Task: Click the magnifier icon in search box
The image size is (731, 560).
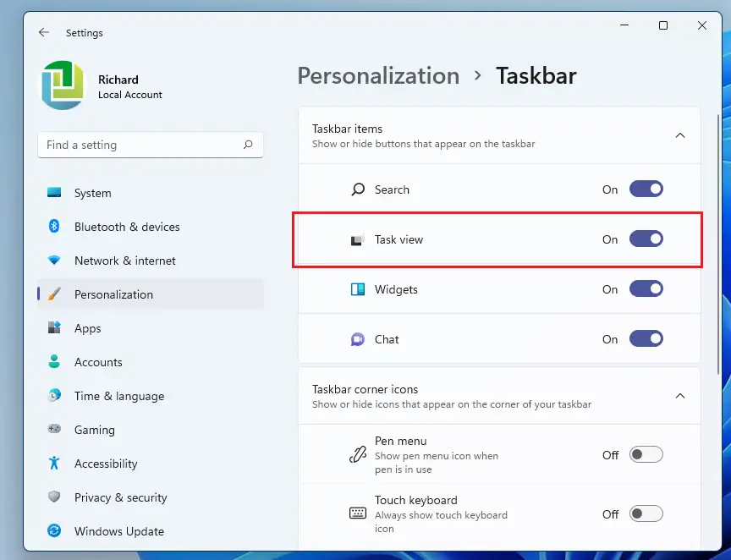Action: 248,145
